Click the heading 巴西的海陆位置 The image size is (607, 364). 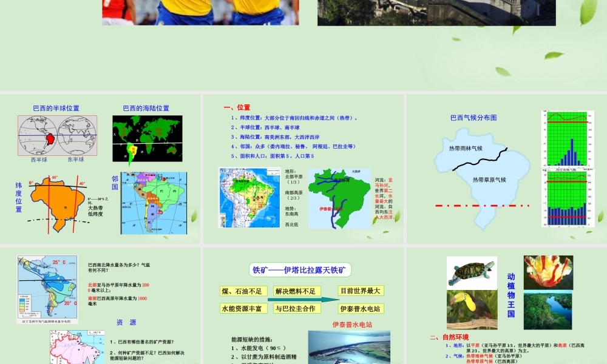146,109
